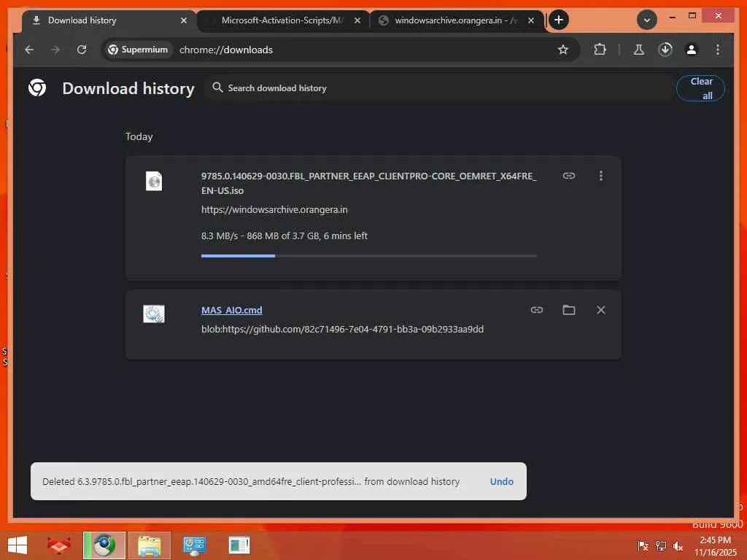
Task: Click the download speed status text
Action: (x=284, y=236)
